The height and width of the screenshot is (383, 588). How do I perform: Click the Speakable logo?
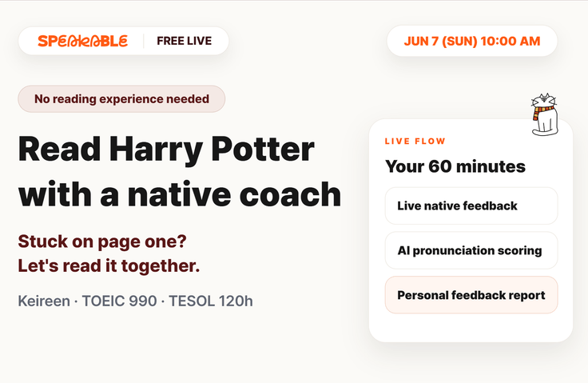tap(82, 41)
